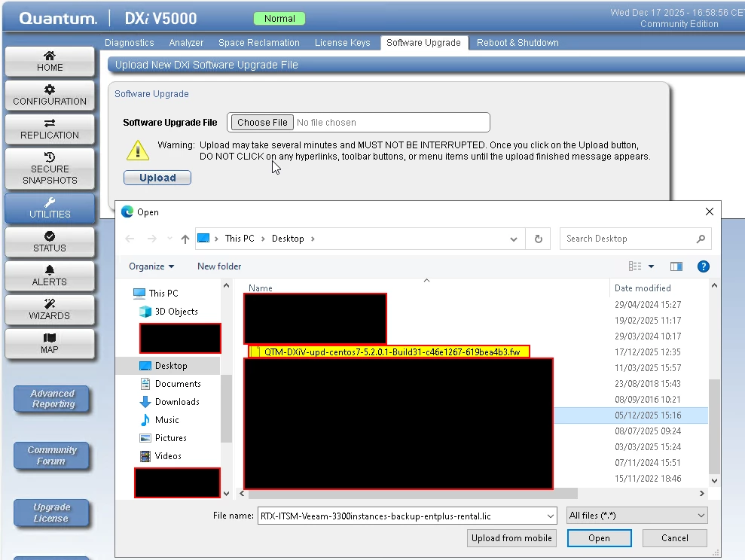The image size is (745, 560).
Task: Select 3D Objects in navigation tree
Action: 176,312
